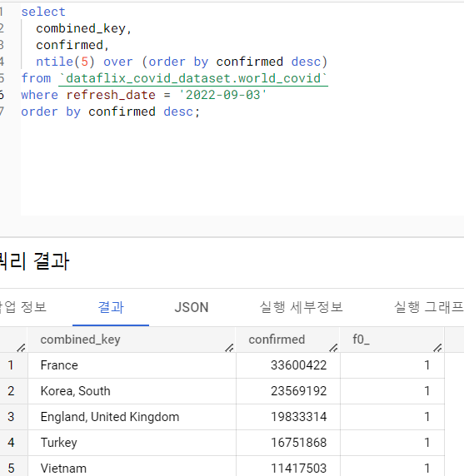
Task: Click confirmed column resize handle
Action: [334, 348]
